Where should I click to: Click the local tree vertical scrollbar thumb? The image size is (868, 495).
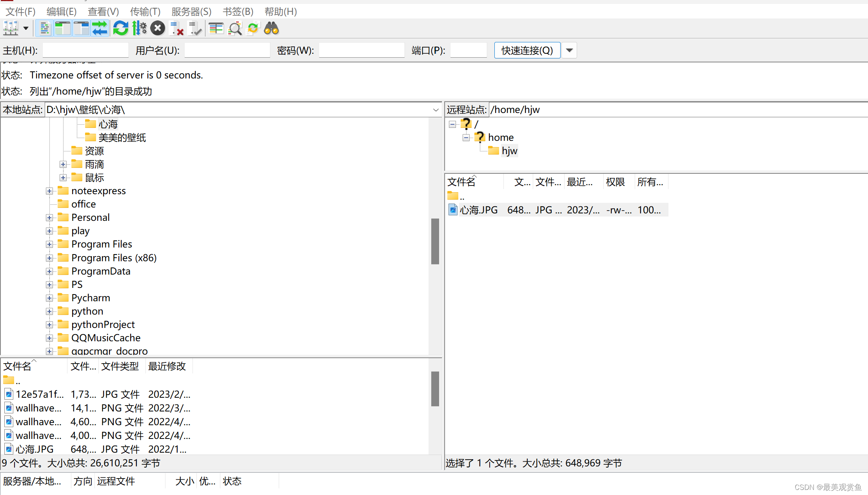[435, 241]
